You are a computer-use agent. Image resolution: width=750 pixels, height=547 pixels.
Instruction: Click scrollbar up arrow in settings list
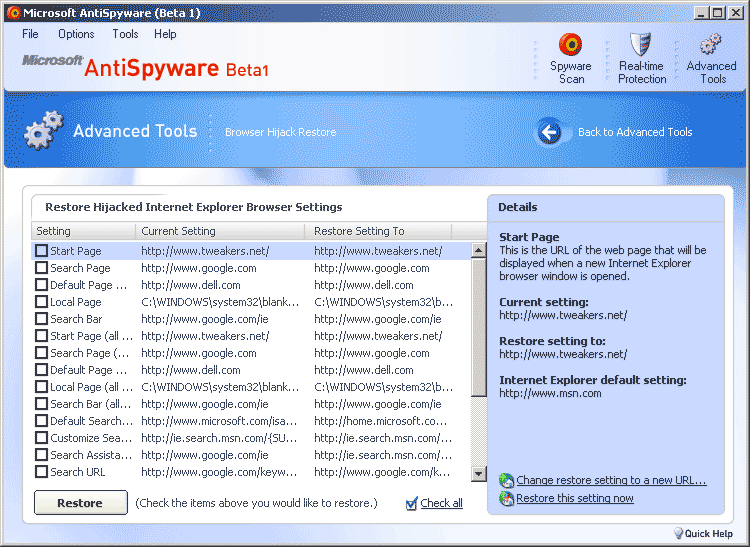(x=478, y=250)
